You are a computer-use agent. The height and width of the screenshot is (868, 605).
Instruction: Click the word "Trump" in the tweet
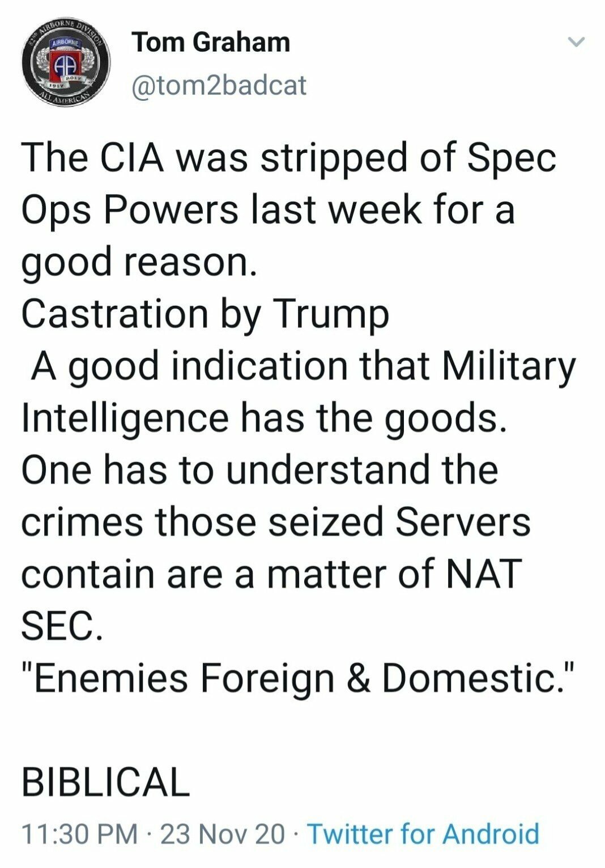pyautogui.click(x=332, y=313)
